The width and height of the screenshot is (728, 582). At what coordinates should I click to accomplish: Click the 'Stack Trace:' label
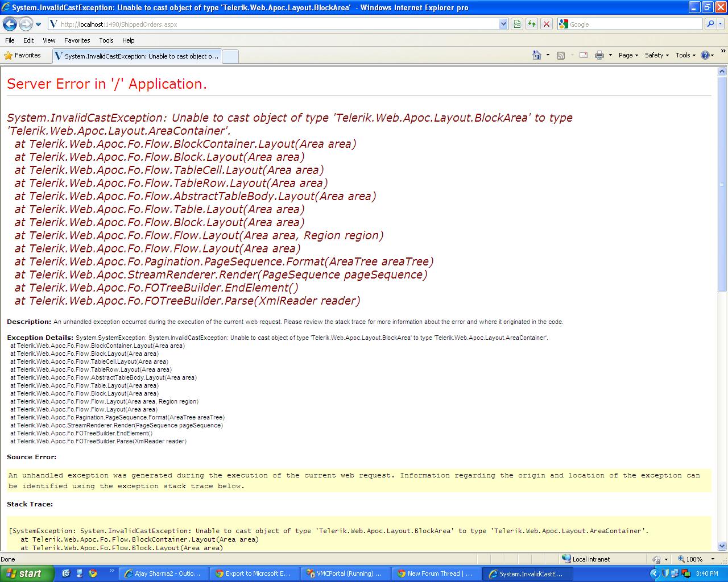(x=30, y=504)
